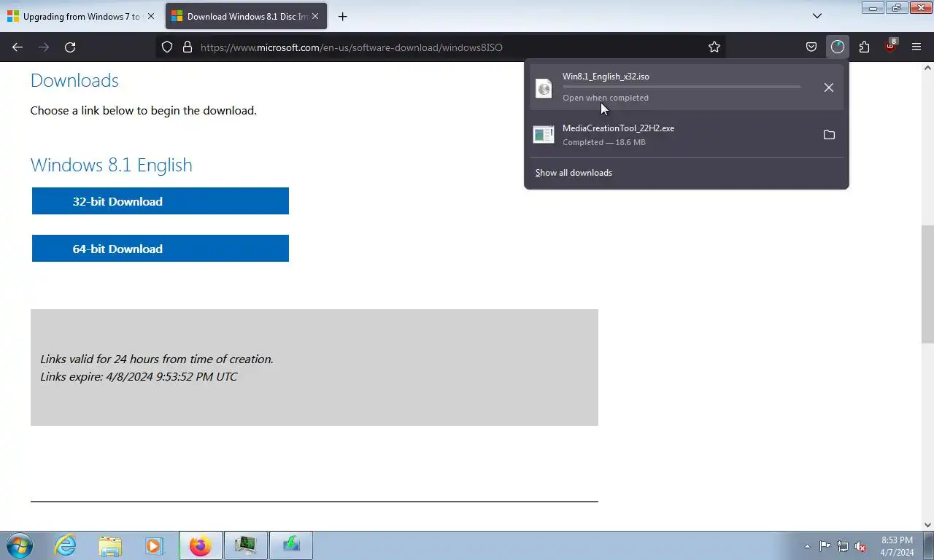The width and height of the screenshot is (934, 560).
Task: Toggle the Firefox downloads toolbar button
Action: pyautogui.click(x=838, y=47)
